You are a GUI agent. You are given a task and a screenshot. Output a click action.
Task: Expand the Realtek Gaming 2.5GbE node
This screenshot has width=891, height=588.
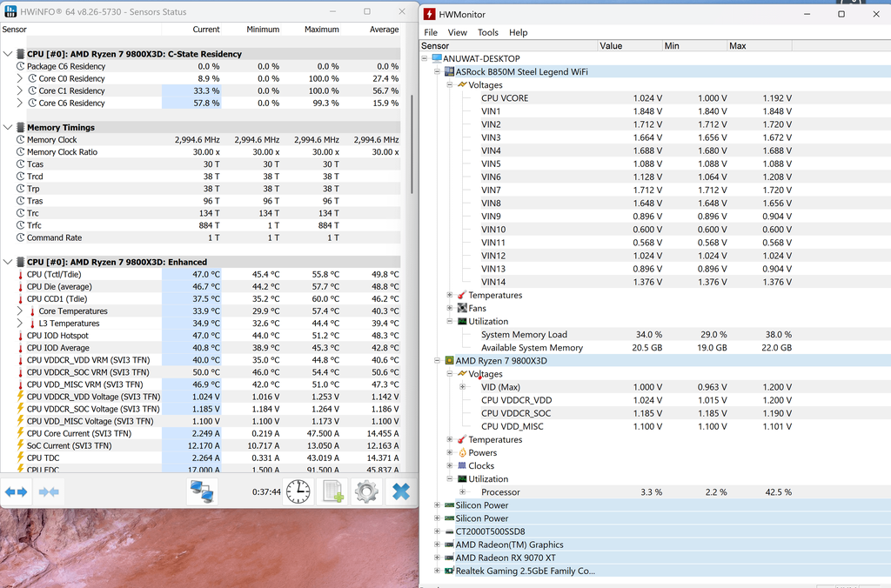tap(437, 571)
